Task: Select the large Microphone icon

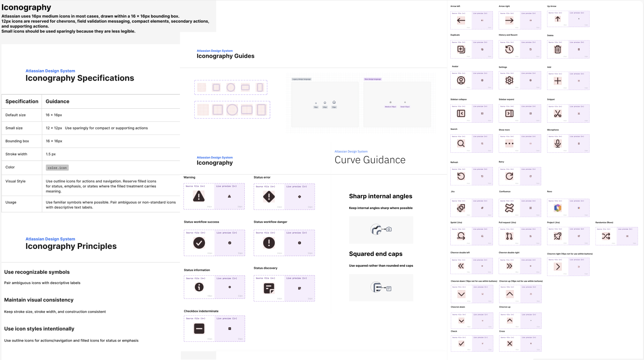Action: [558, 144]
